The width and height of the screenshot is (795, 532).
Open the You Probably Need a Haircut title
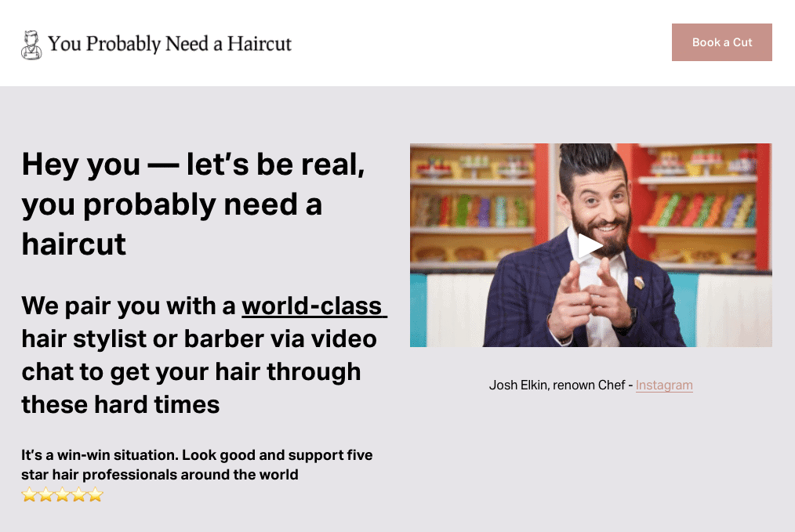pyautogui.click(x=170, y=44)
